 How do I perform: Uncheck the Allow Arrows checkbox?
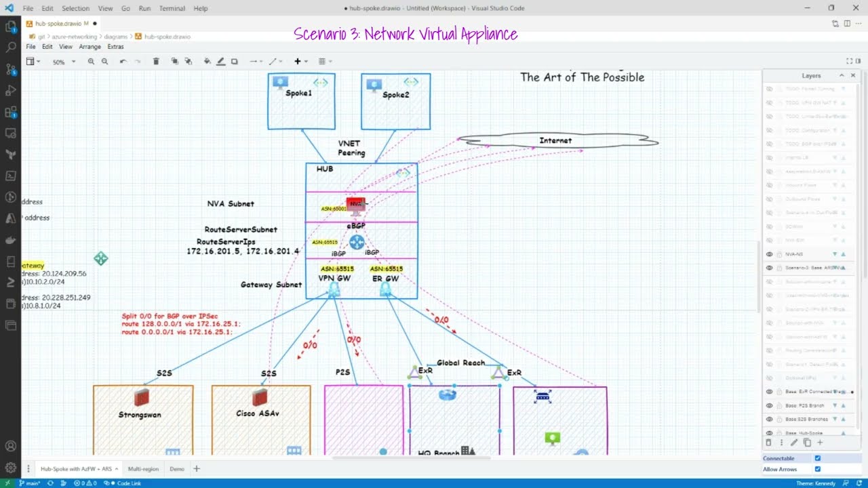(818, 469)
